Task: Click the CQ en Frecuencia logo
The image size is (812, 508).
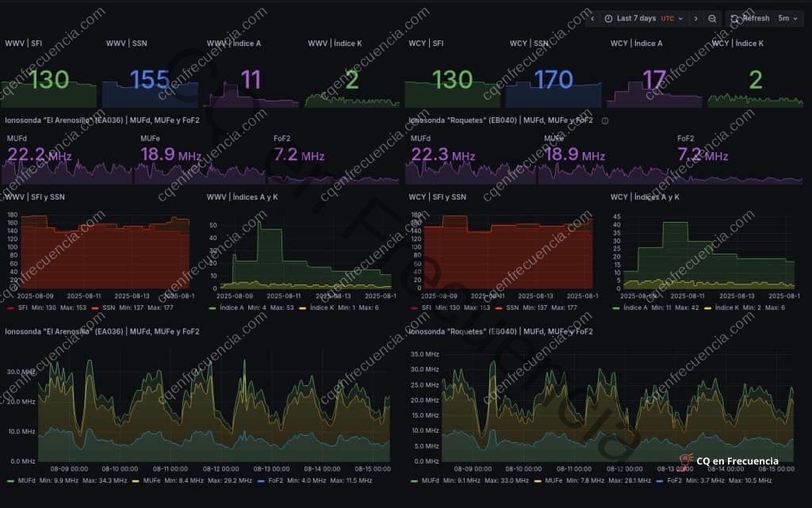Action: click(730, 460)
